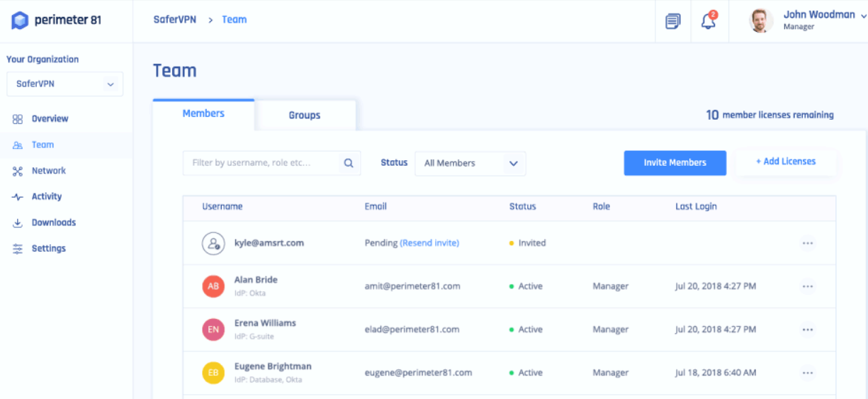Click Resend invite link for kyle@amsrt.com
Viewport: 868px width, 399px height.
[429, 243]
